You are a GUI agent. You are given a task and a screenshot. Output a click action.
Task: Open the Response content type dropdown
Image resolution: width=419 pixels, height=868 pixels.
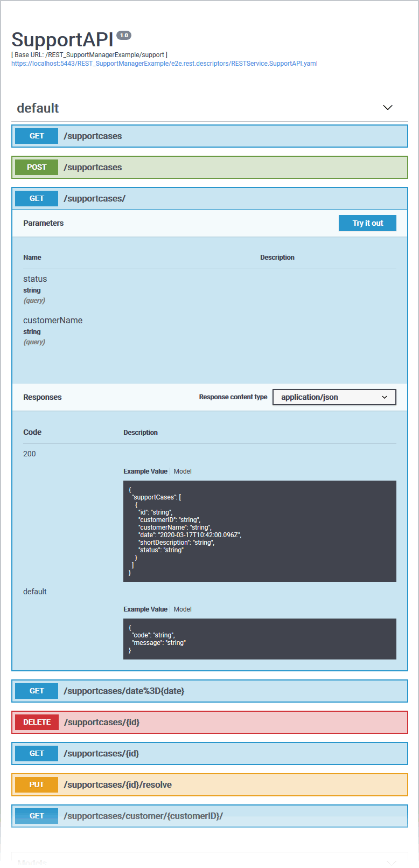[x=334, y=397]
